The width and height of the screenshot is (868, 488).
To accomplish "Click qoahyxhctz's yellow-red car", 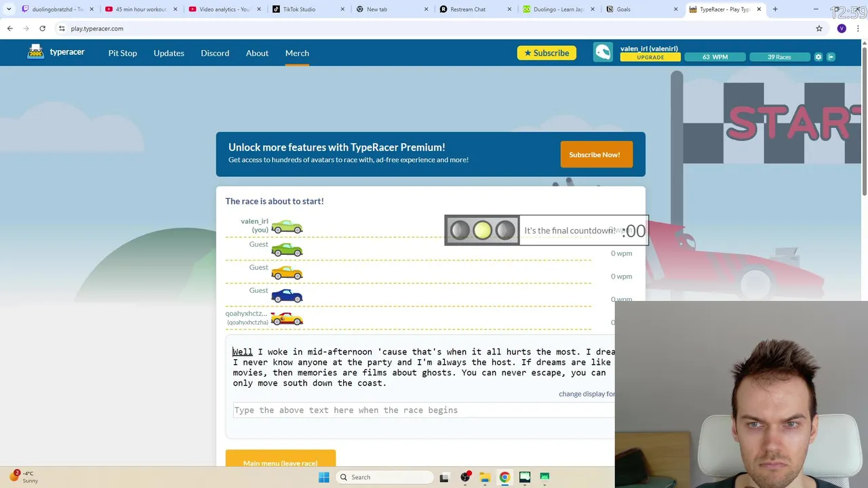I will pyautogui.click(x=287, y=319).
